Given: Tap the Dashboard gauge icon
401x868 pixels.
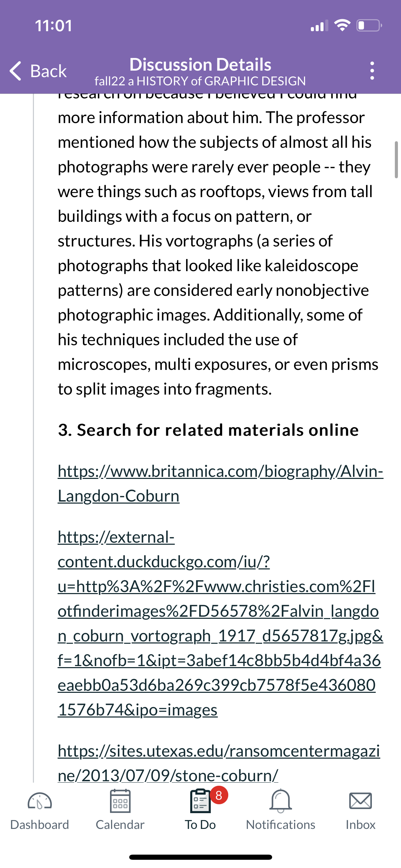Looking at the screenshot, I should pos(40,801).
